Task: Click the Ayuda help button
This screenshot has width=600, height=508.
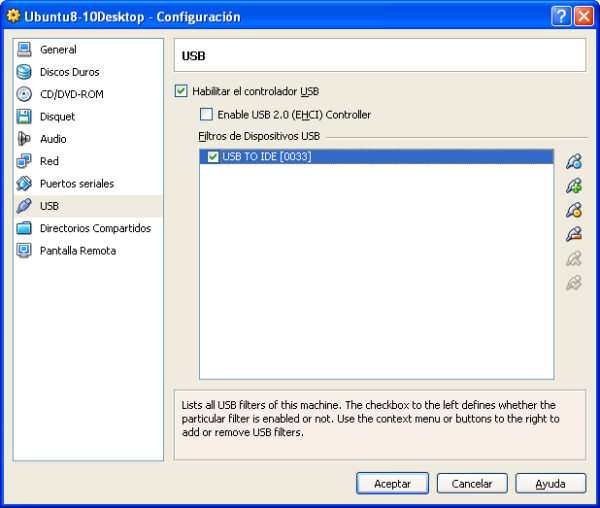Action: [550, 483]
